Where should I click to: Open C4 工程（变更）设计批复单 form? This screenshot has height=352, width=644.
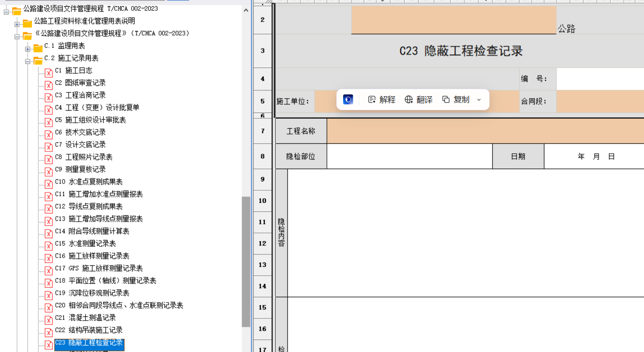tap(97, 107)
